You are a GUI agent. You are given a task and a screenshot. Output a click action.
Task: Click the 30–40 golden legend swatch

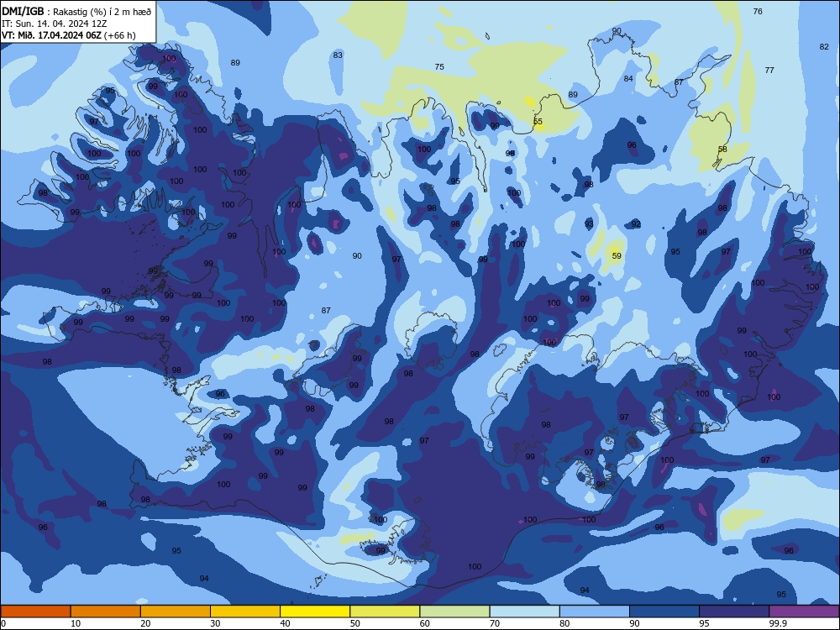click(245, 612)
